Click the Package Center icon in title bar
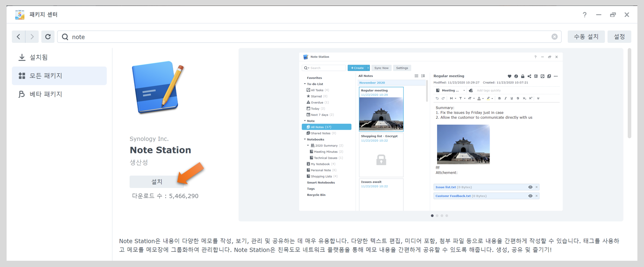Viewport: 644px width, 267px height. click(20, 15)
